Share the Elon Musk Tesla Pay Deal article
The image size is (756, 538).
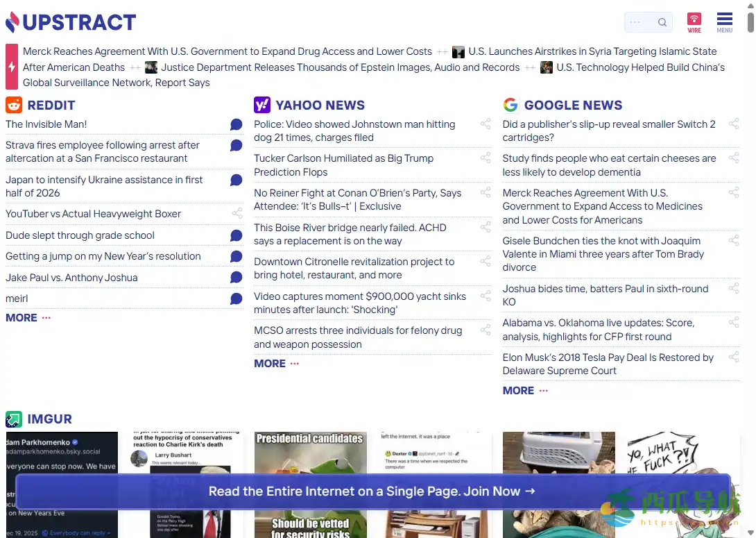(734, 358)
